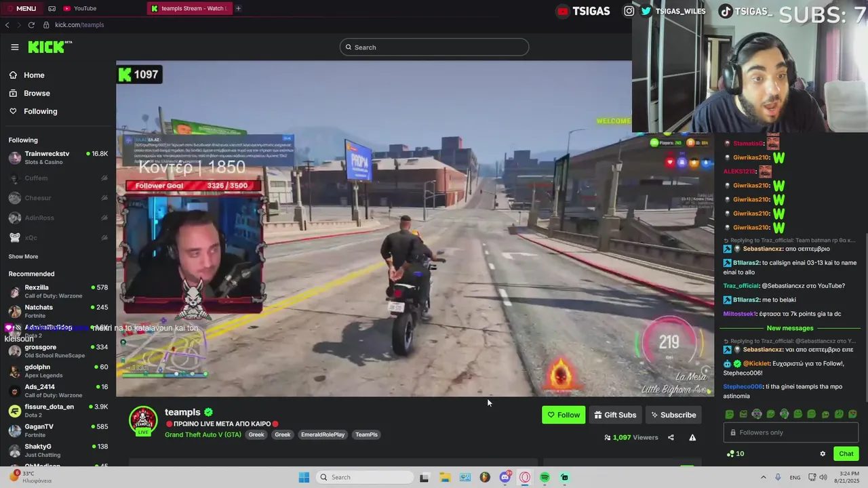Open chat settings gear
Image resolution: width=868 pixels, height=488 pixels.
tap(823, 454)
